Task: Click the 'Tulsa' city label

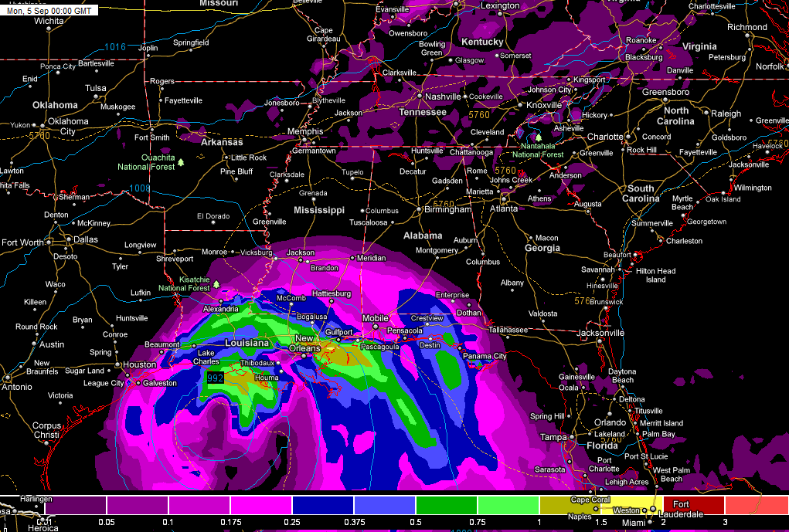Action: click(x=96, y=88)
